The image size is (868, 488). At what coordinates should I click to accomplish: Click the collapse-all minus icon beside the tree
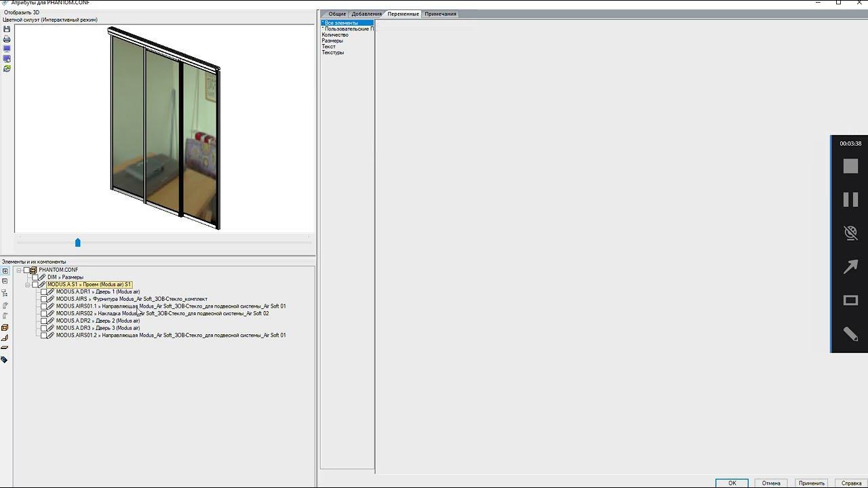5,281
